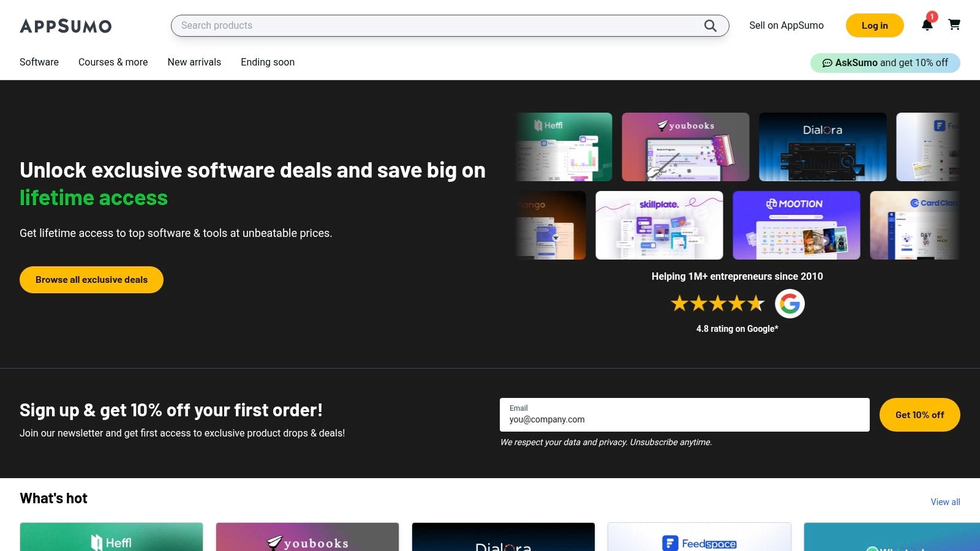Open the Dialora card under What's hot

point(503,537)
